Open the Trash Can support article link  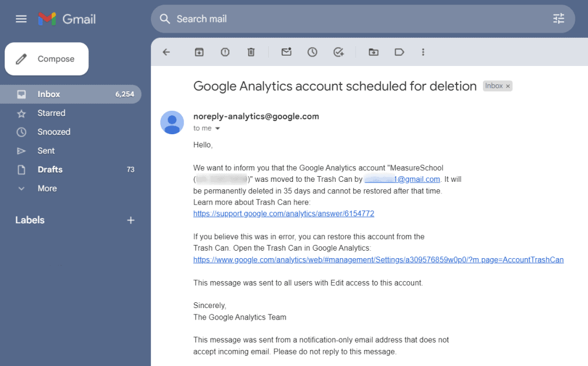pyautogui.click(x=283, y=213)
